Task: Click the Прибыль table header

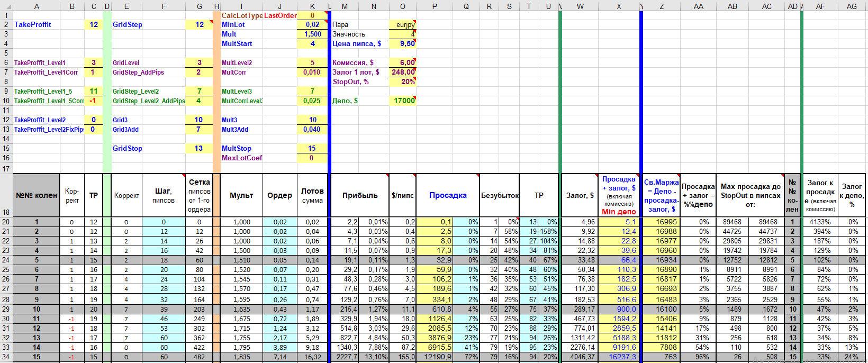Action: (x=360, y=195)
